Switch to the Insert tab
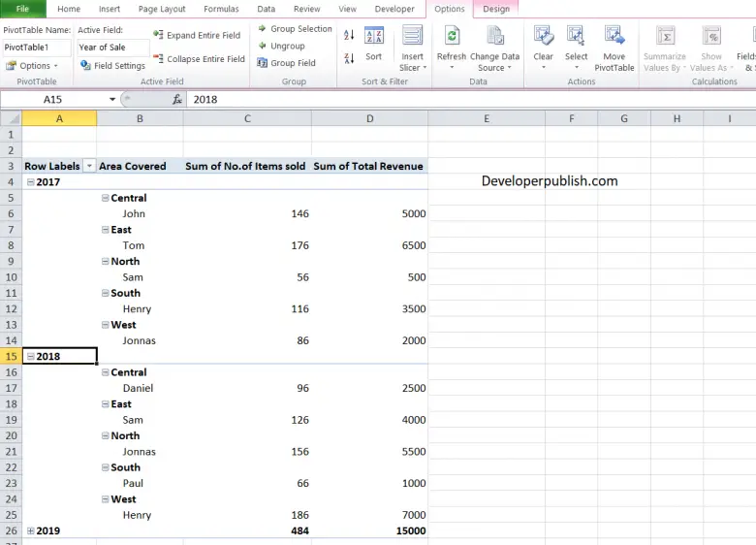 (x=110, y=9)
